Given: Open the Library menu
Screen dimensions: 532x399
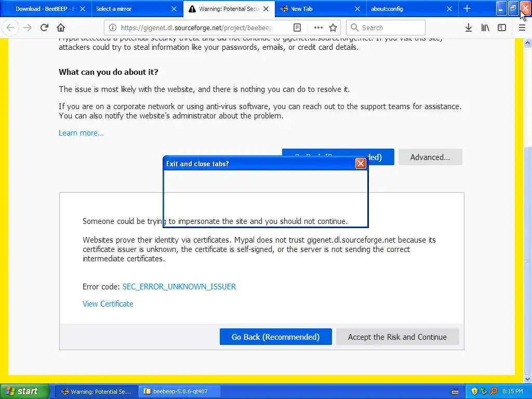Looking at the screenshot, I should click(485, 28).
